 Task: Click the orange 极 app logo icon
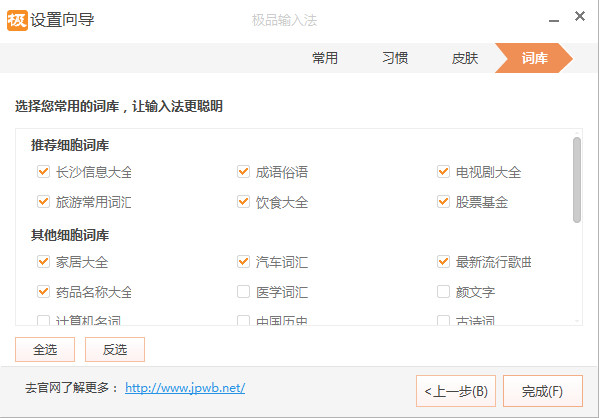pos(17,20)
